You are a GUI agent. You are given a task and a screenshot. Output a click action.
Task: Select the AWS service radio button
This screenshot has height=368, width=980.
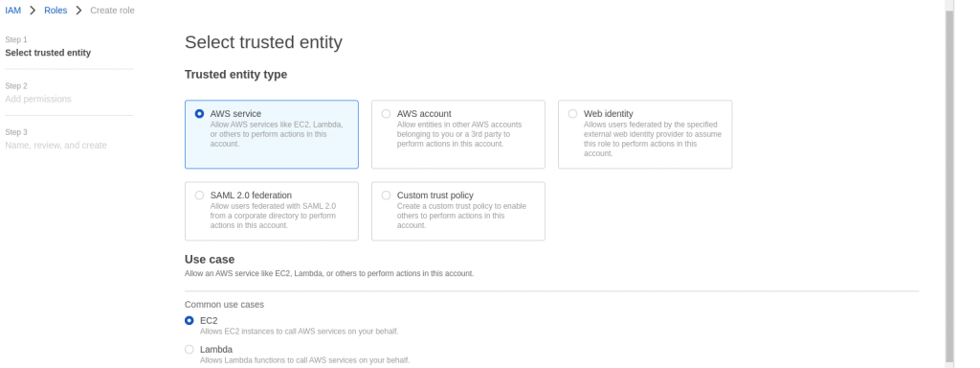[x=199, y=114]
